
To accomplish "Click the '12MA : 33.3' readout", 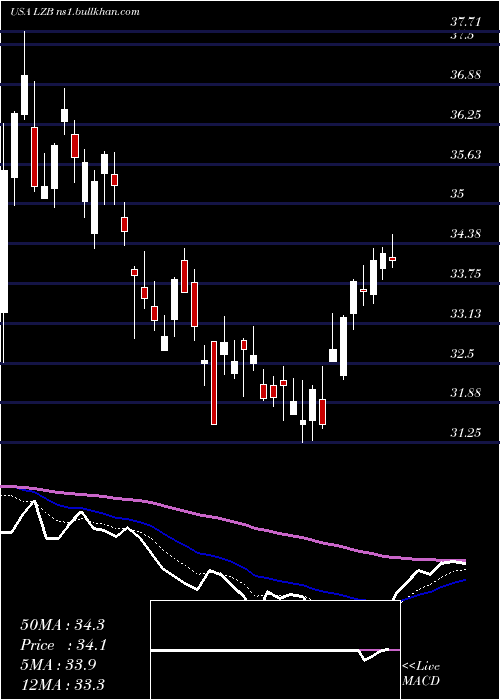I will [x=62, y=684].
